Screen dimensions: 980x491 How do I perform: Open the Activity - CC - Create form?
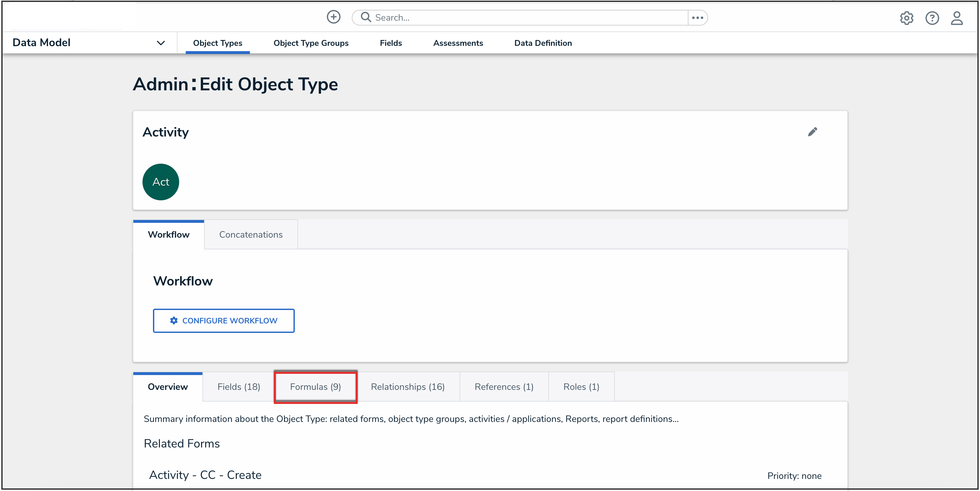pos(205,475)
